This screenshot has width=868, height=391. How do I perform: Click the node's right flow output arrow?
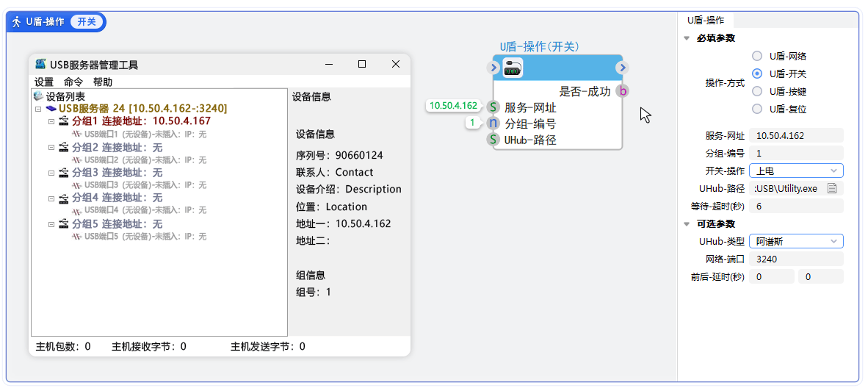coord(622,68)
